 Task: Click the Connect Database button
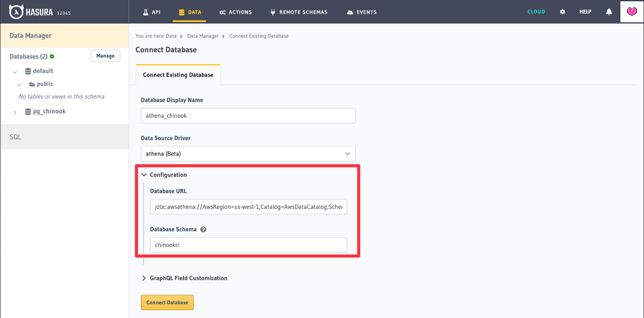(167, 303)
